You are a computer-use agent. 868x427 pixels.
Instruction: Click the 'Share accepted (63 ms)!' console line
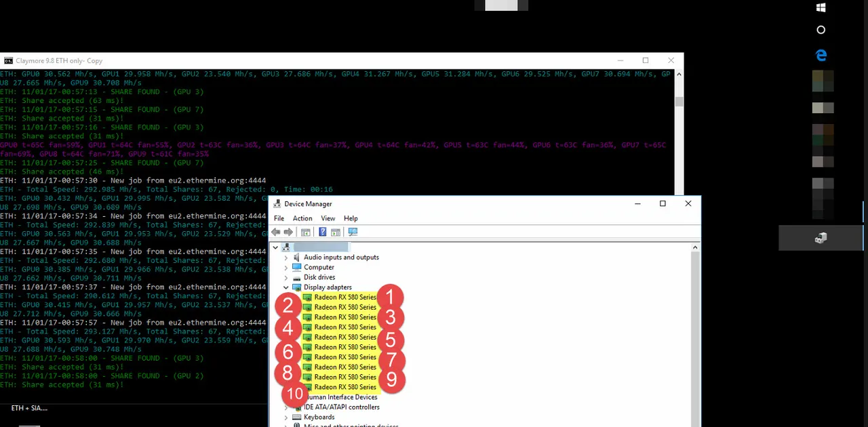(x=62, y=100)
